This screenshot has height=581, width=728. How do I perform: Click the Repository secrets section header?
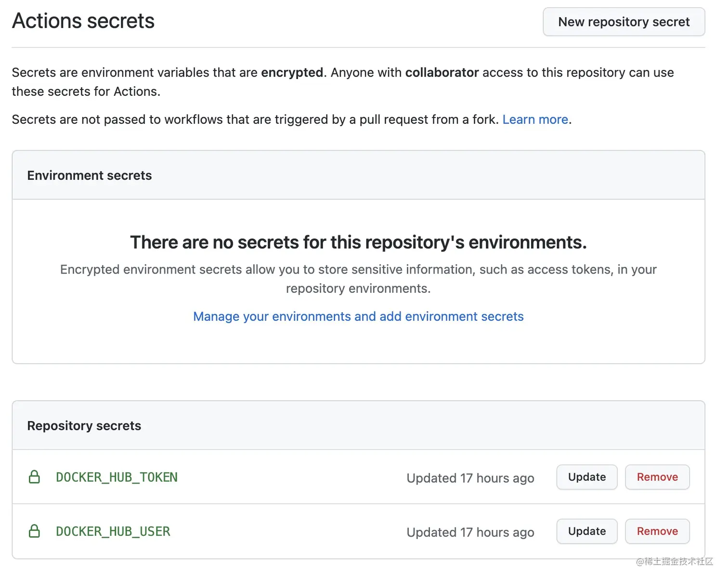tap(84, 426)
